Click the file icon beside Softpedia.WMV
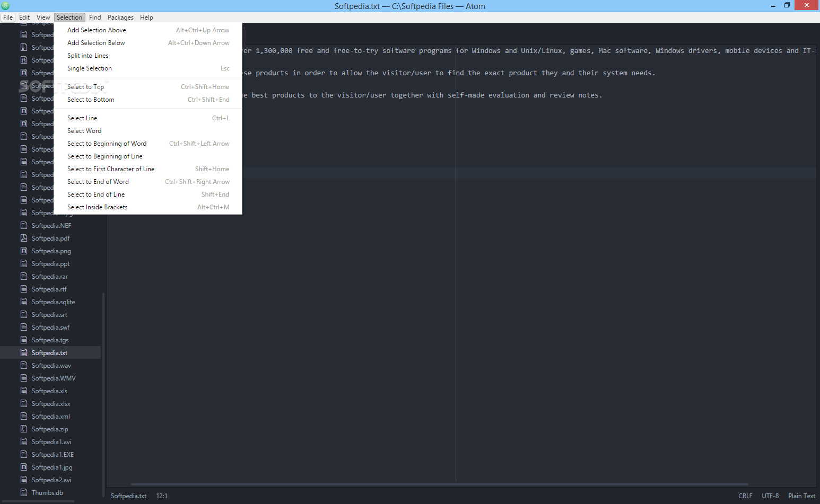This screenshot has width=820, height=504. (x=24, y=378)
